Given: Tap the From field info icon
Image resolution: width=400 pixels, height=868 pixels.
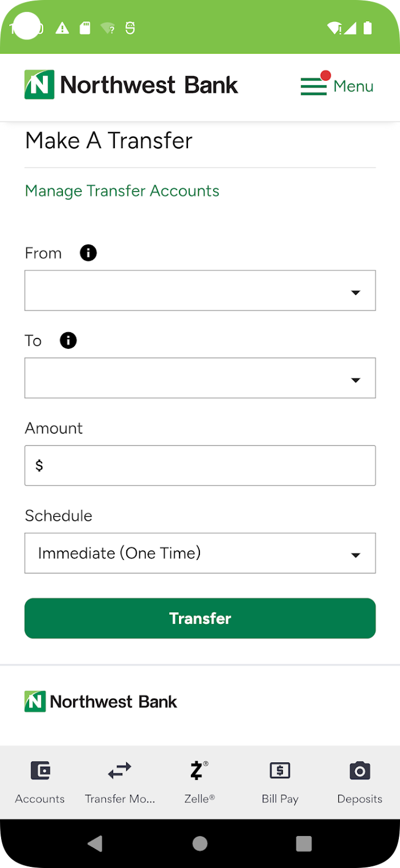Looking at the screenshot, I should click(x=88, y=253).
